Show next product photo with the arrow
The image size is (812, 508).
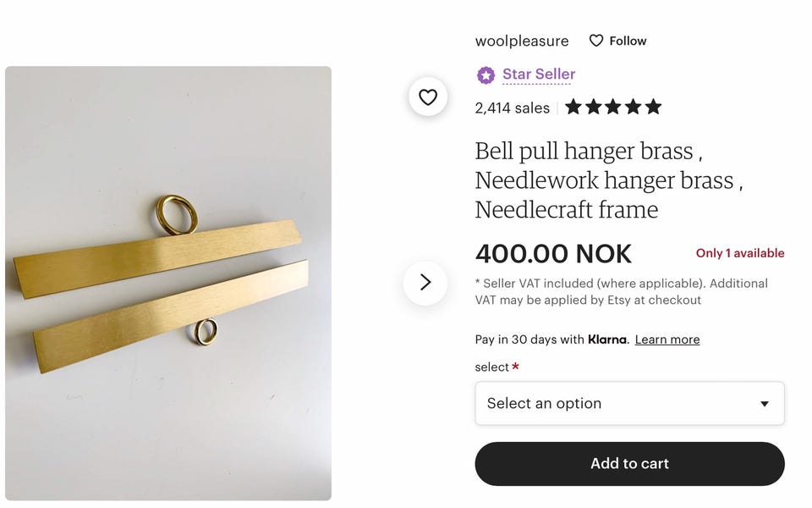(425, 283)
